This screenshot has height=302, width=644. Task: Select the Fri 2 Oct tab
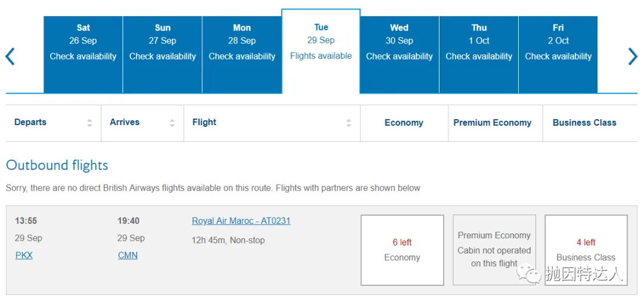558,55
